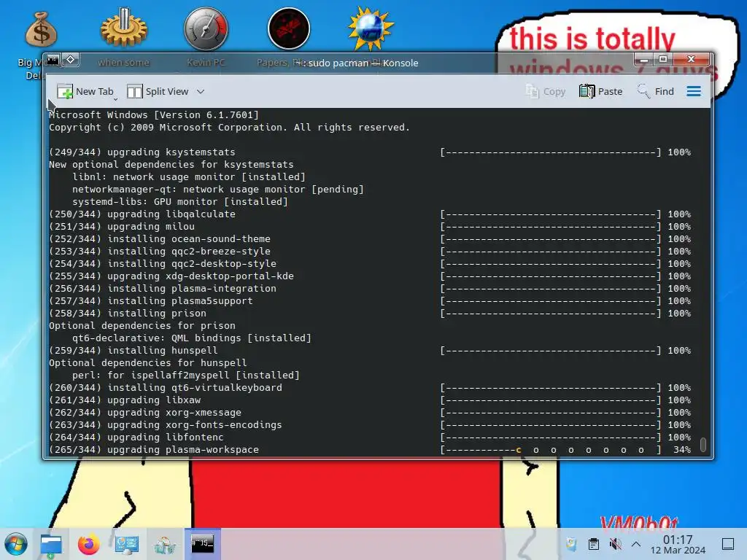
Task: Open the Start menu orb
Action: [16, 544]
